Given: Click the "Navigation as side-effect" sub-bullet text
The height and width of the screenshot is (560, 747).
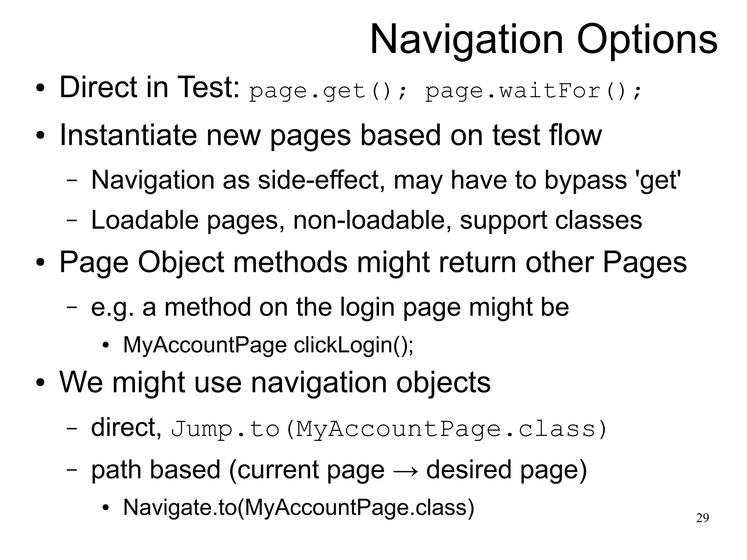Looking at the screenshot, I should coord(386,180).
